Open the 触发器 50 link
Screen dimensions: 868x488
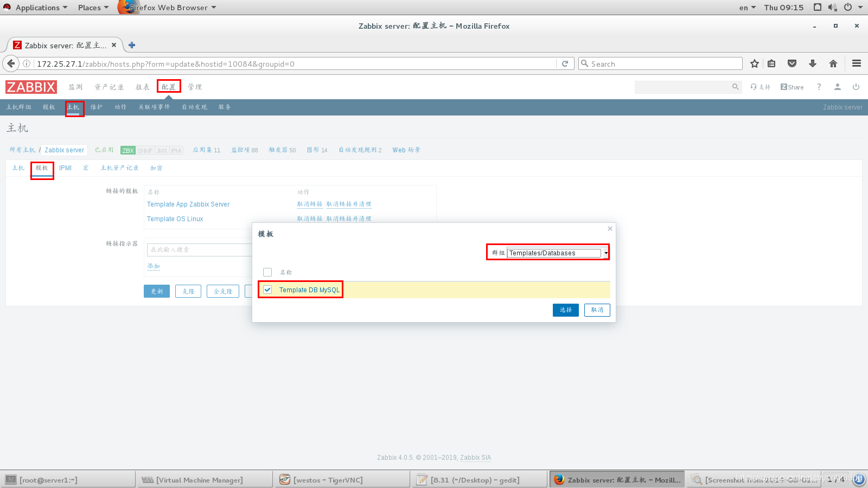pos(283,150)
